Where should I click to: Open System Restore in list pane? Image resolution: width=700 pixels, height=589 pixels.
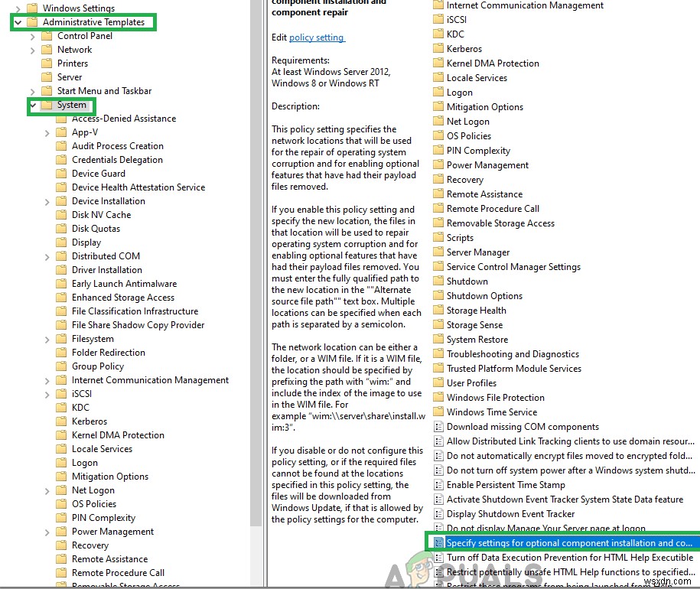click(477, 340)
